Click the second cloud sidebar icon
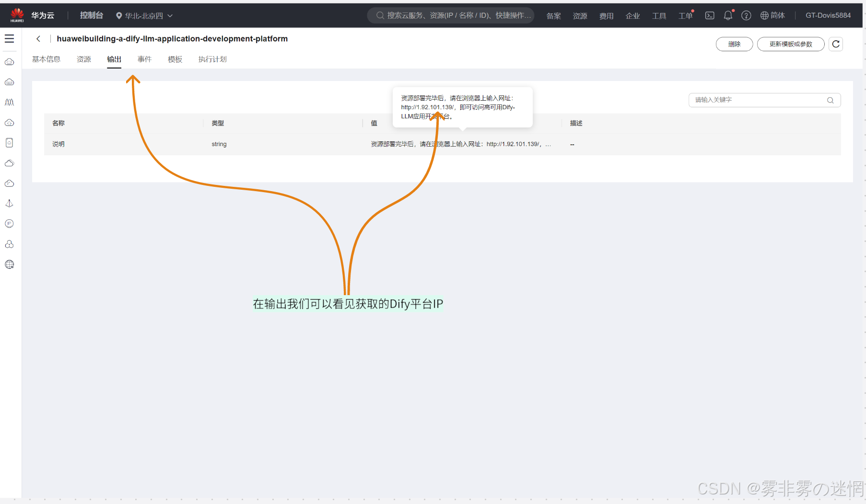 [9, 82]
